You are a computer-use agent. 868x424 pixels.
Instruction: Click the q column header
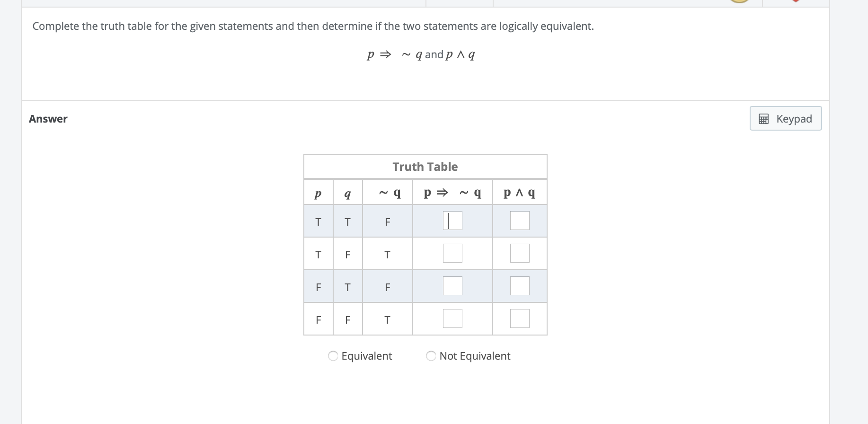pyautogui.click(x=347, y=192)
